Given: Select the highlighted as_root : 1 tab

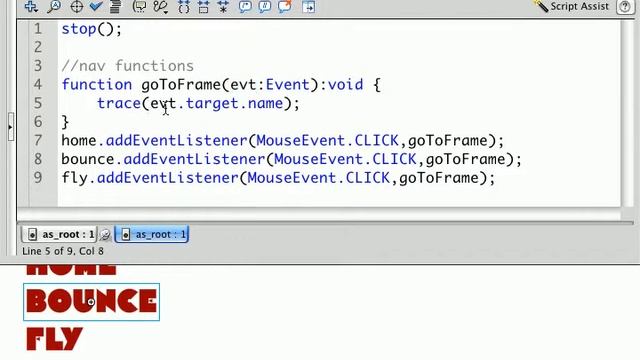Looking at the screenshot, I should click(151, 234).
